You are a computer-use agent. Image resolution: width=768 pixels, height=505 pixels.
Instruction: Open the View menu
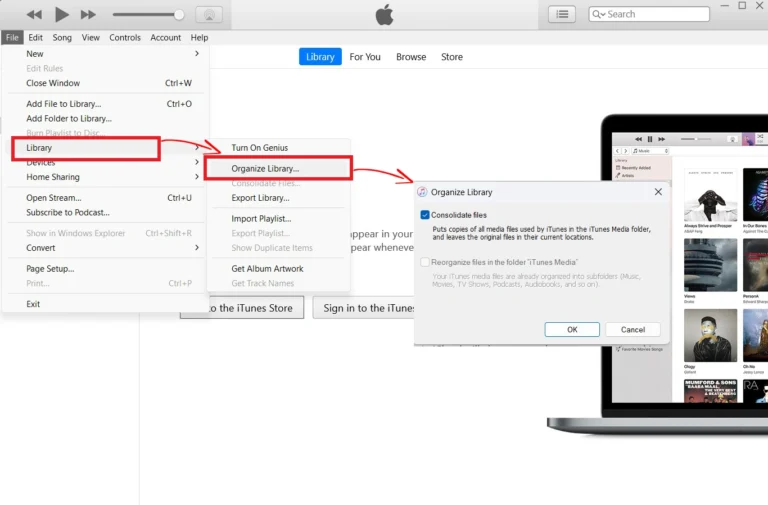click(x=91, y=38)
